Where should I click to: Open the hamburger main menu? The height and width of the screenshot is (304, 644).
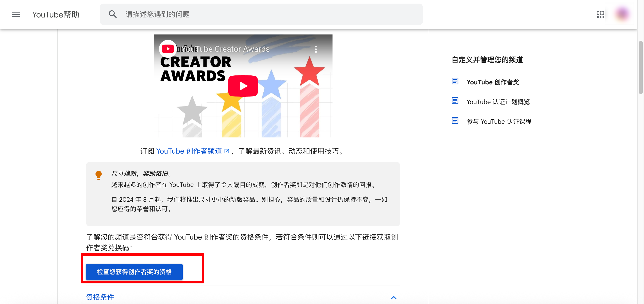(x=16, y=14)
